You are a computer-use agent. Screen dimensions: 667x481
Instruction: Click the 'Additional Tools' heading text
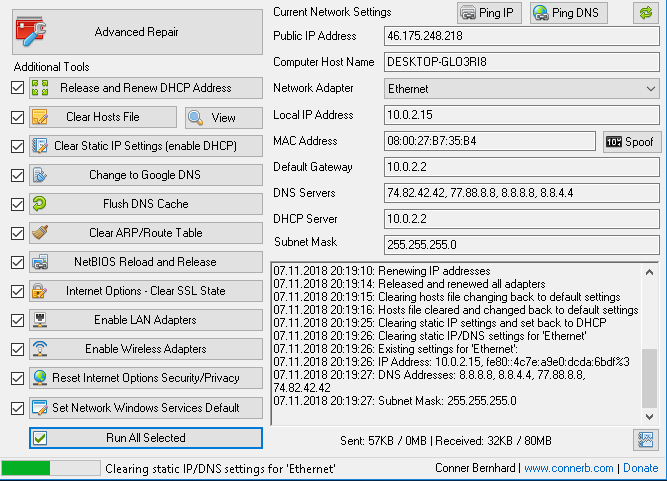tap(51, 67)
